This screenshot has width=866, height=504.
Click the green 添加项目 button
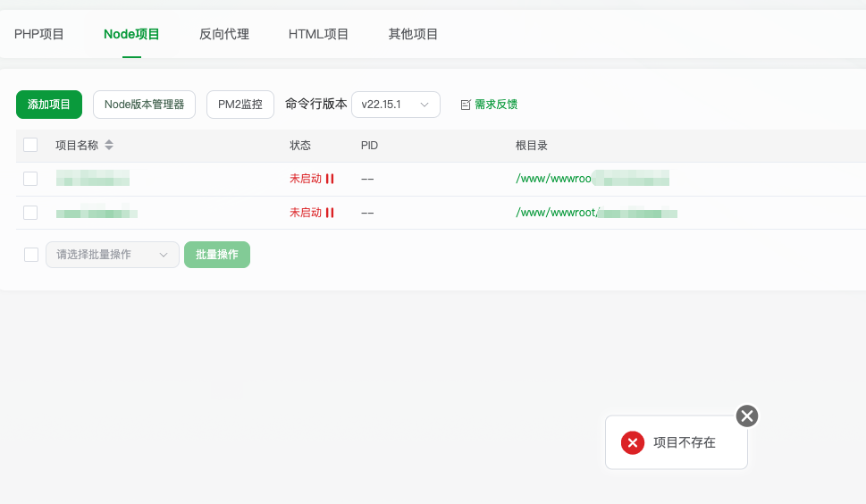click(49, 105)
